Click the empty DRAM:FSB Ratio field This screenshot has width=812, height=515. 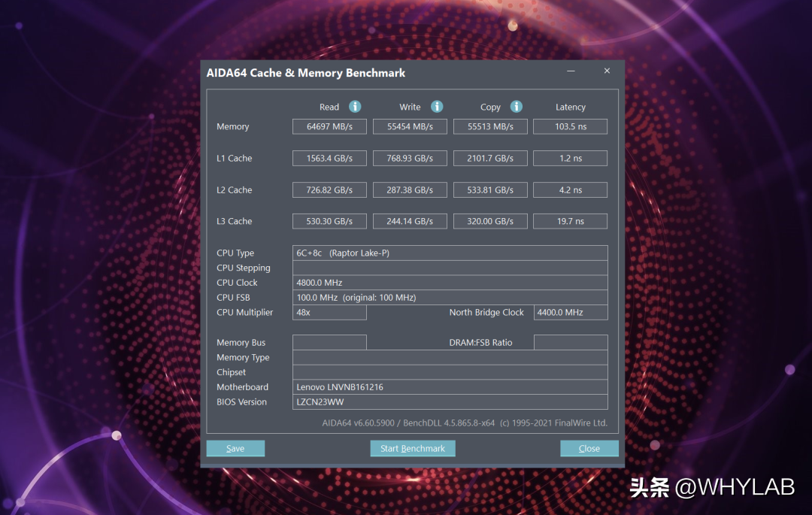click(571, 343)
